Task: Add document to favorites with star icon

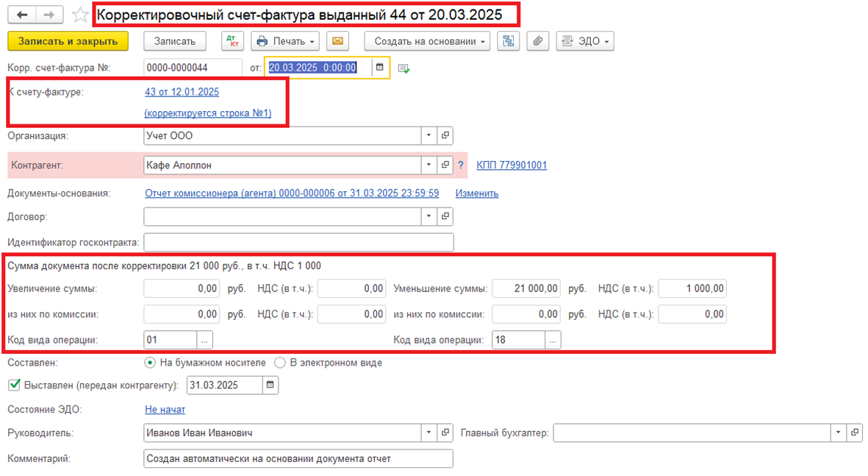Action: 80,15
